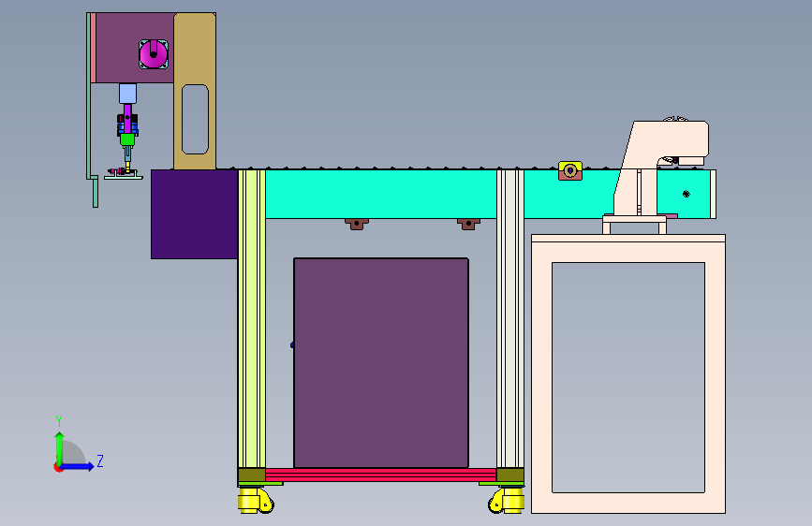Screen dimensions: 812x526
Task: Select the mauve motor housing panel
Action: pos(135,48)
